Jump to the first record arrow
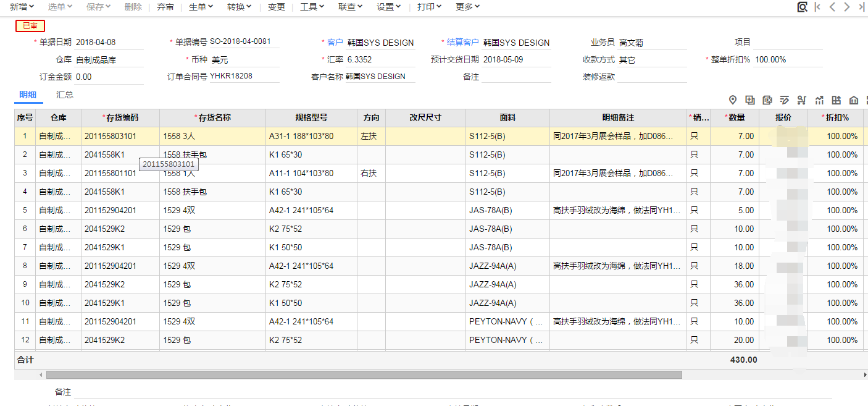This screenshot has width=868, height=406. coord(817,7)
